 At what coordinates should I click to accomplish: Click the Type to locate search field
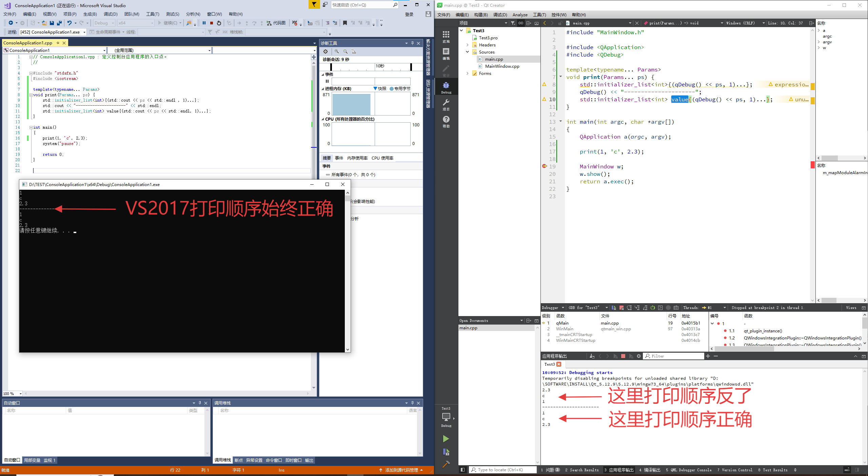click(x=503, y=470)
